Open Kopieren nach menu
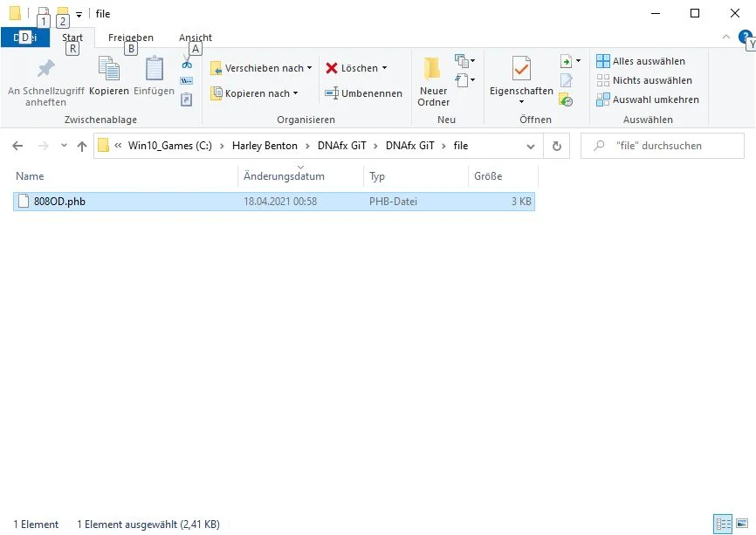Image resolution: width=756 pixels, height=535 pixels. (254, 93)
